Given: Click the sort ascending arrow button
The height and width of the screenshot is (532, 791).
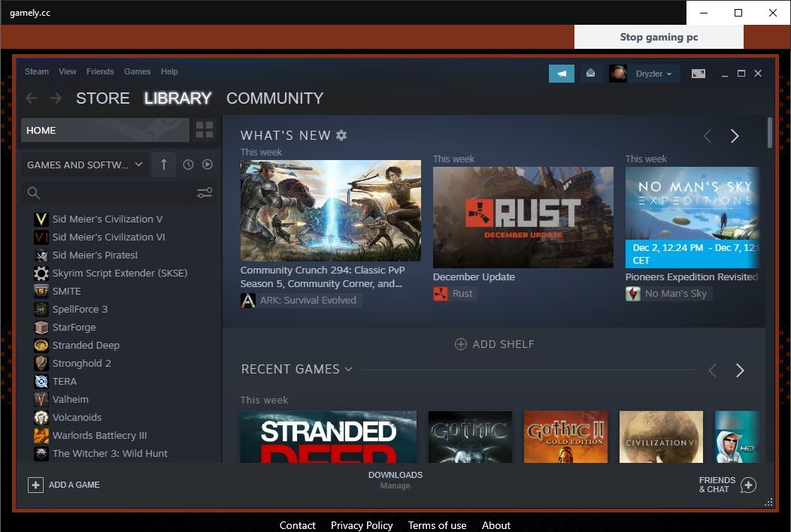Looking at the screenshot, I should [164, 165].
